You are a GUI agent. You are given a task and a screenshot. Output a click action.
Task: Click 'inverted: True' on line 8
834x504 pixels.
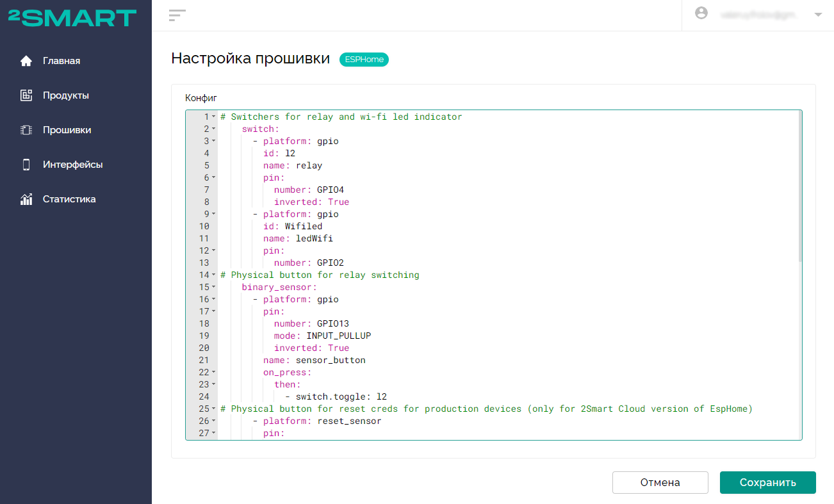pyautogui.click(x=311, y=202)
